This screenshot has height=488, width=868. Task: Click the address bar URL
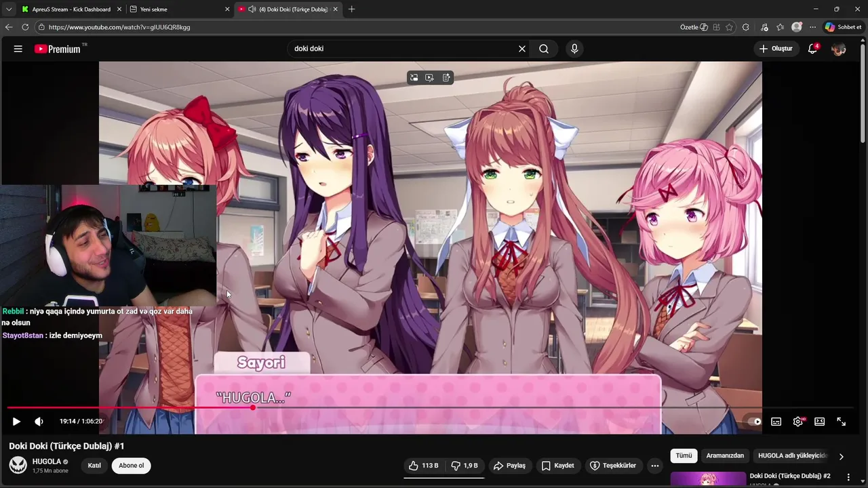119,27
